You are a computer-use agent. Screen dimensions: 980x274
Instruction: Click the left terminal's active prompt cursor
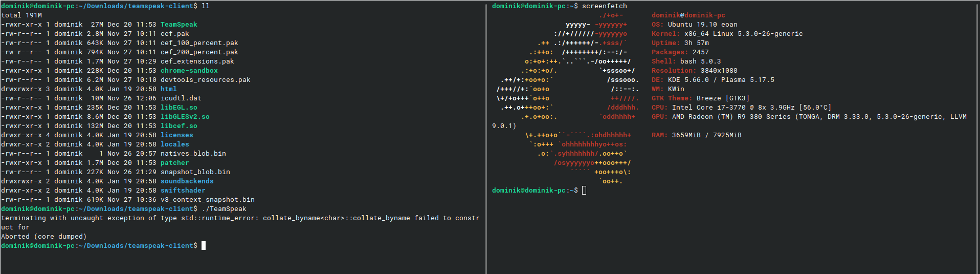204,246
